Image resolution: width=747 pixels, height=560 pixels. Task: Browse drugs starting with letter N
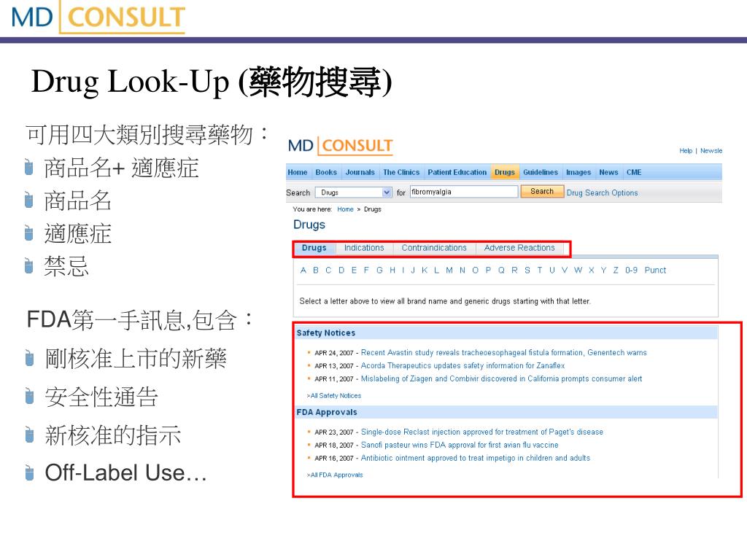click(462, 271)
